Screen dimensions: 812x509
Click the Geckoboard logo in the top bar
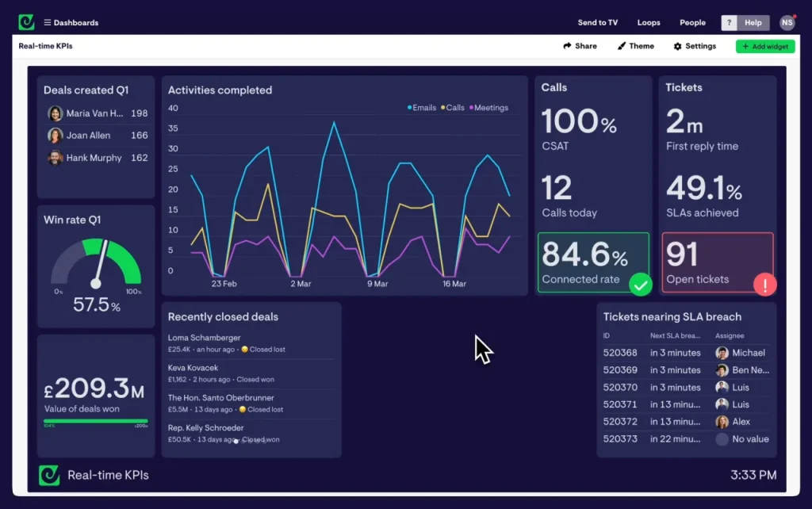(25, 21)
